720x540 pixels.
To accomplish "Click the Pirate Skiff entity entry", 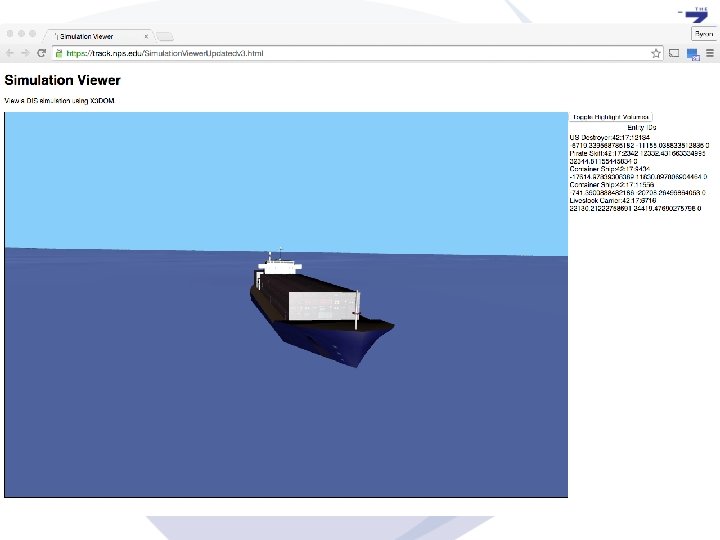I will click(x=637, y=157).
